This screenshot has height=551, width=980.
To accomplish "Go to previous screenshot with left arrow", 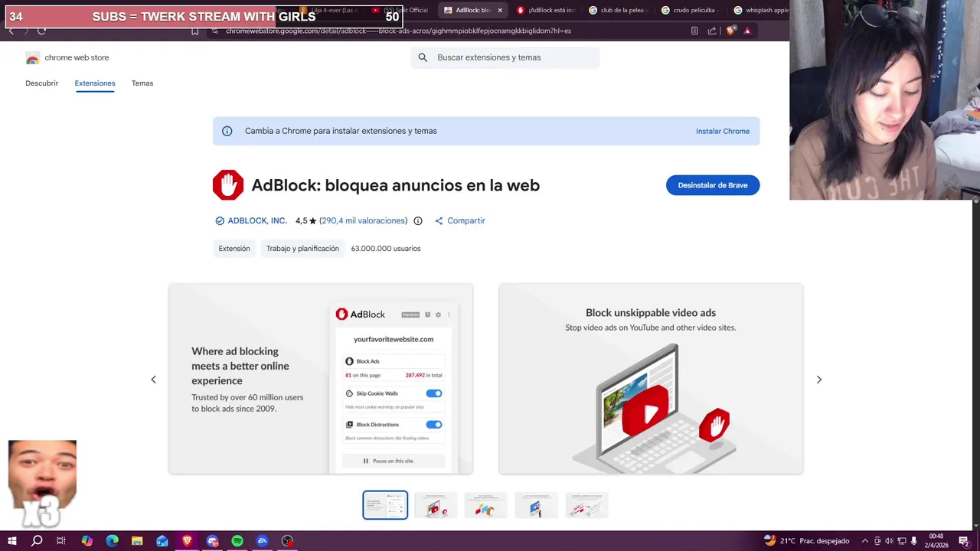I will point(153,380).
